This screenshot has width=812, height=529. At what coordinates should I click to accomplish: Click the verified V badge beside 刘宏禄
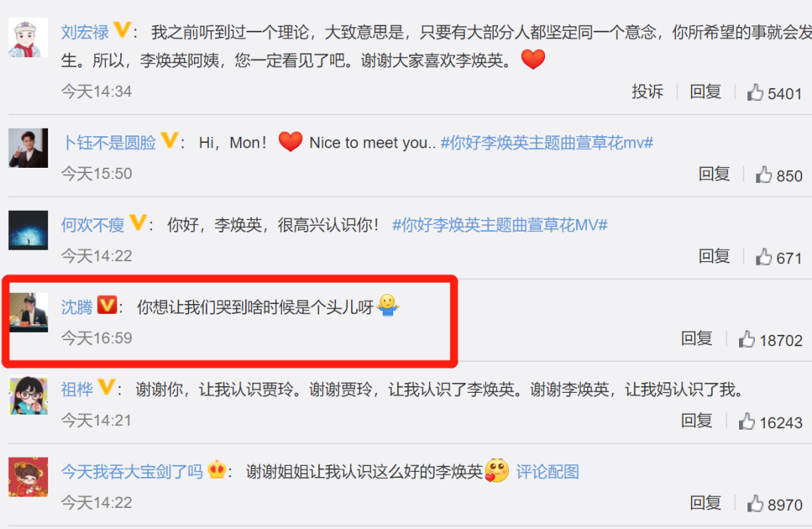122,29
